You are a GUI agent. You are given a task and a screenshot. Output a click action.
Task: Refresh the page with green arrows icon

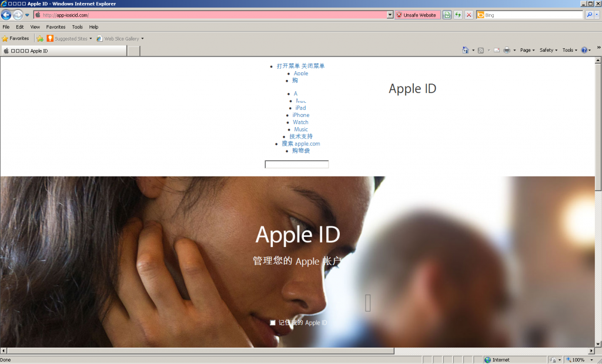(x=457, y=15)
